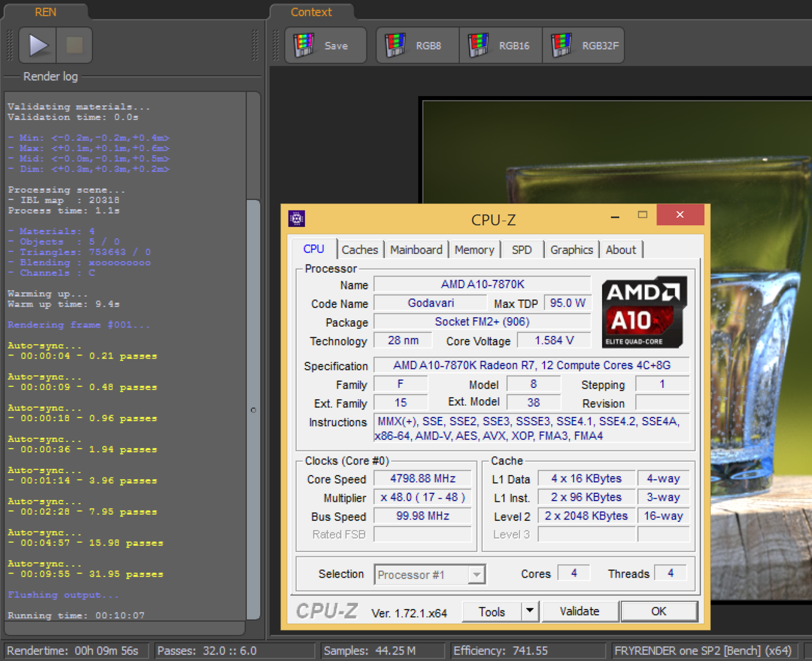Image resolution: width=812 pixels, height=661 pixels.
Task: Click the Level 2 value 2 x 2048 KBytes
Action: tap(586, 516)
